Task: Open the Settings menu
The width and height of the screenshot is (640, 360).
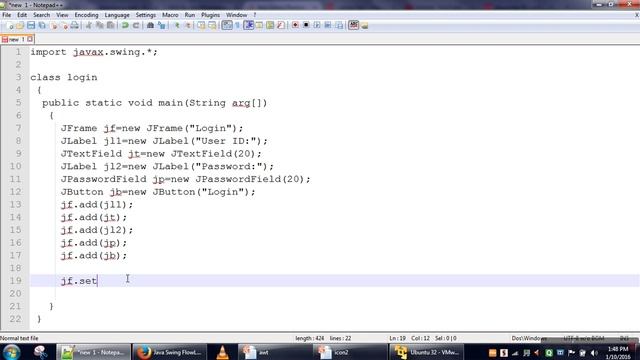Action: tap(146, 15)
